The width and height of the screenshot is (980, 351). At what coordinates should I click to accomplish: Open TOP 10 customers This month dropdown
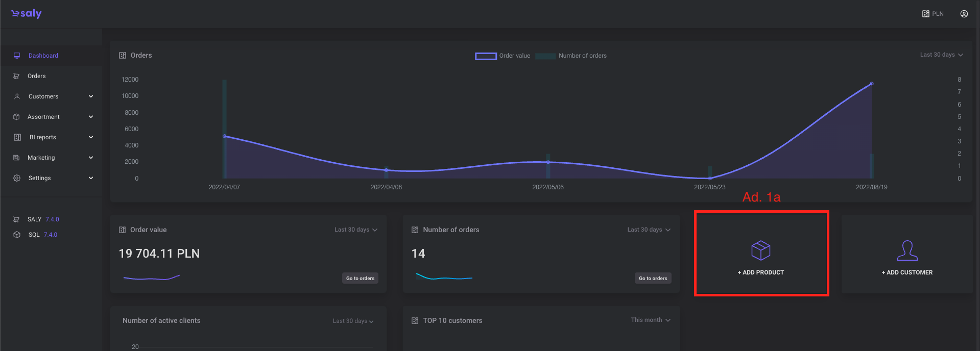pos(650,320)
